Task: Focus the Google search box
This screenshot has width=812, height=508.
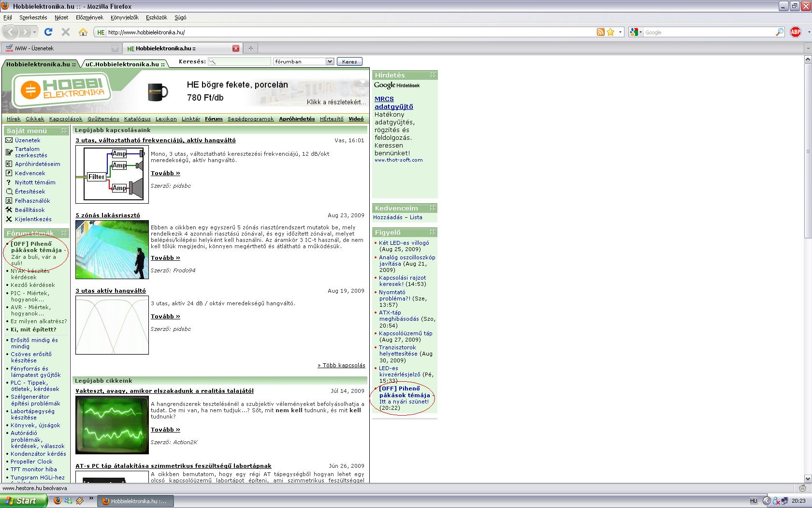Action: point(709,32)
